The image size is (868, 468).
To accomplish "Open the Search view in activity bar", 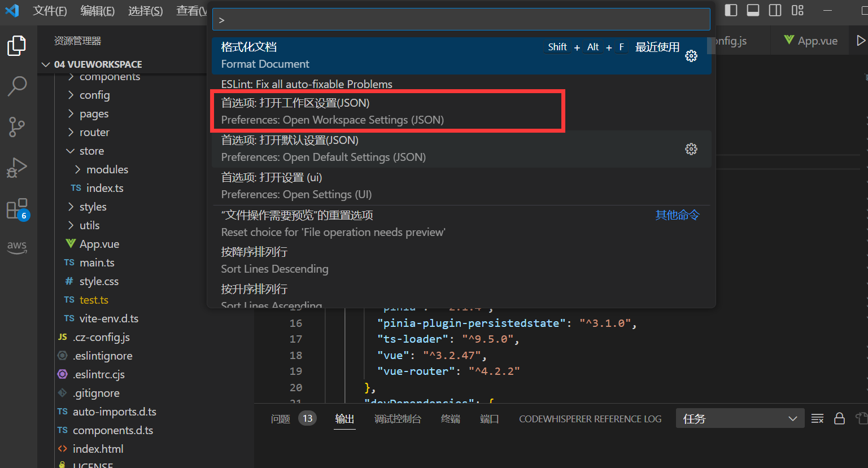I will point(17,86).
